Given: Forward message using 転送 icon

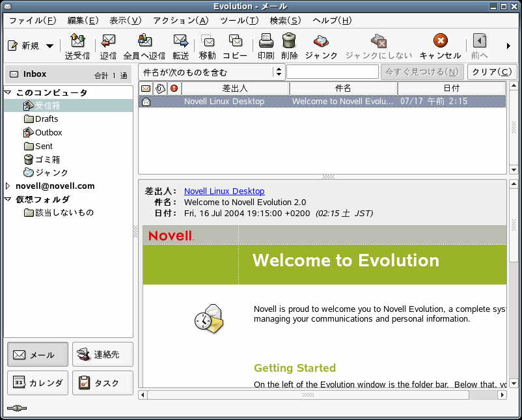Looking at the screenshot, I should coord(180,41).
